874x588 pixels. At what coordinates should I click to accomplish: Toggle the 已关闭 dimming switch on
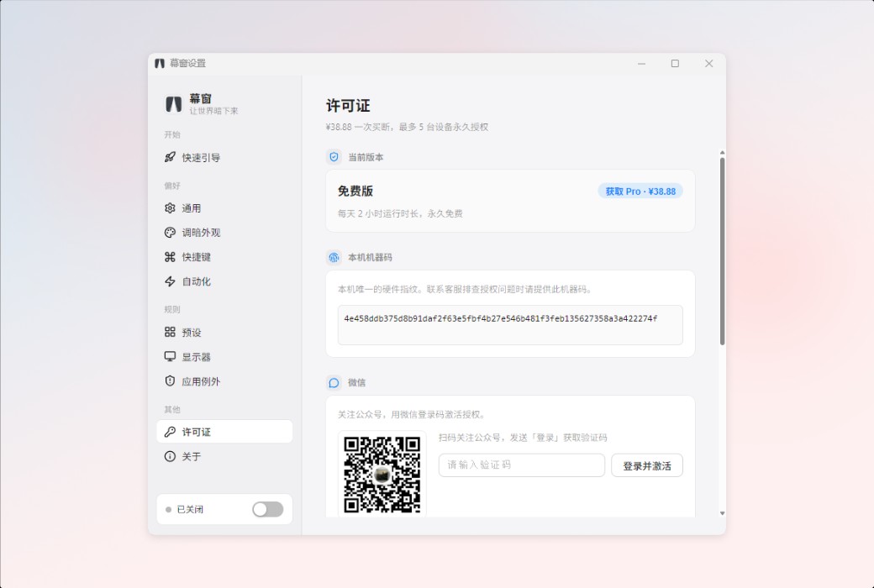pyautogui.click(x=267, y=509)
